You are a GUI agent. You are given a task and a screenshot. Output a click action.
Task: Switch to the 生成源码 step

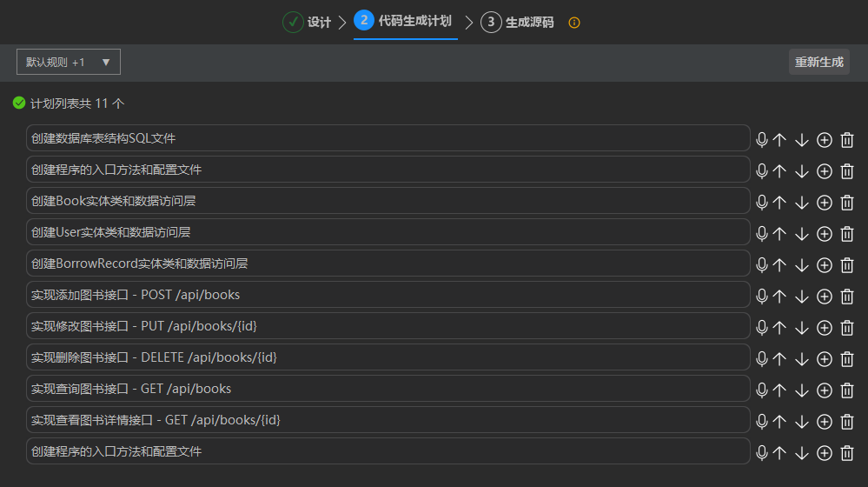(519, 22)
